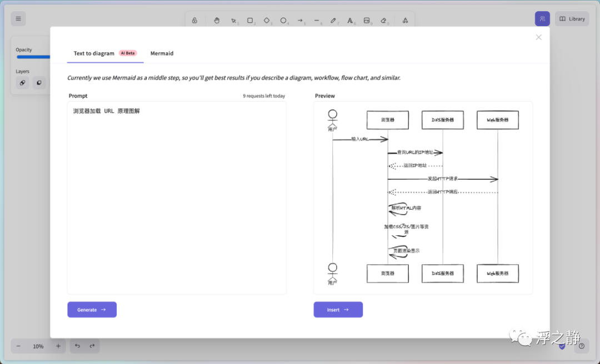
Task: Select the Text to diagram tab
Action: tap(94, 53)
